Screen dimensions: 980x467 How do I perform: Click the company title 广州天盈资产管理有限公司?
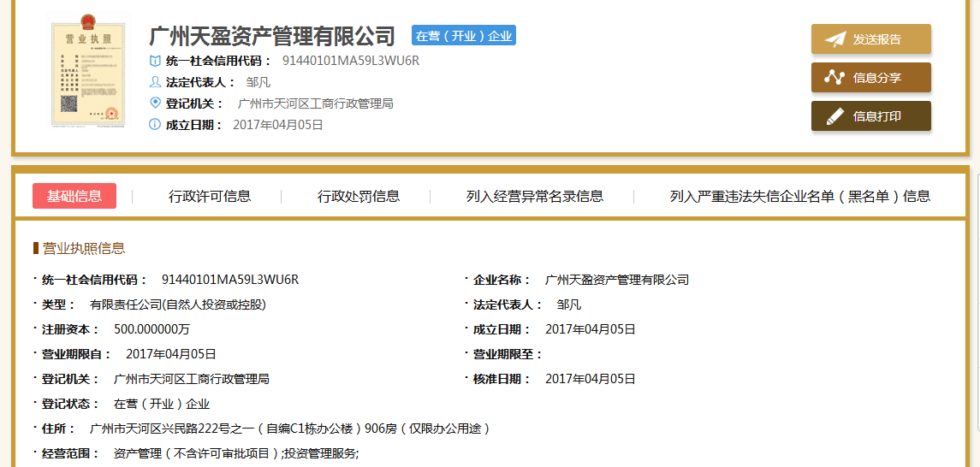pos(272,36)
